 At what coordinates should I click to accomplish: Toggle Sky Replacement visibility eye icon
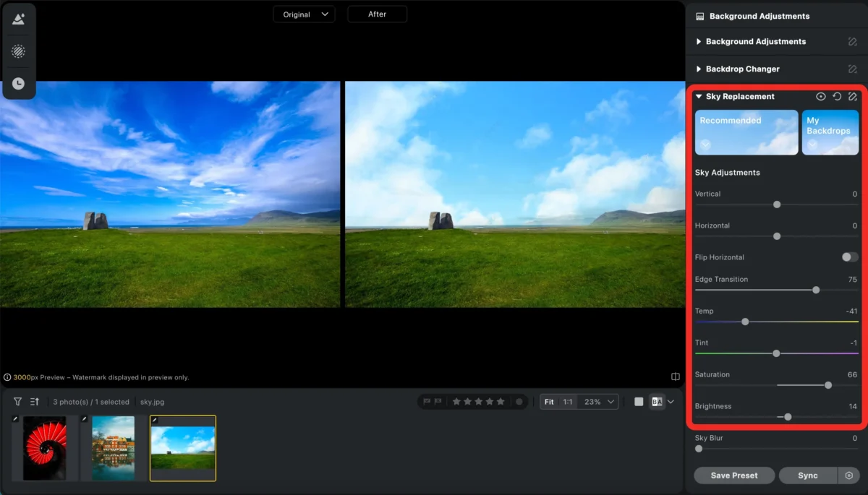click(x=821, y=97)
